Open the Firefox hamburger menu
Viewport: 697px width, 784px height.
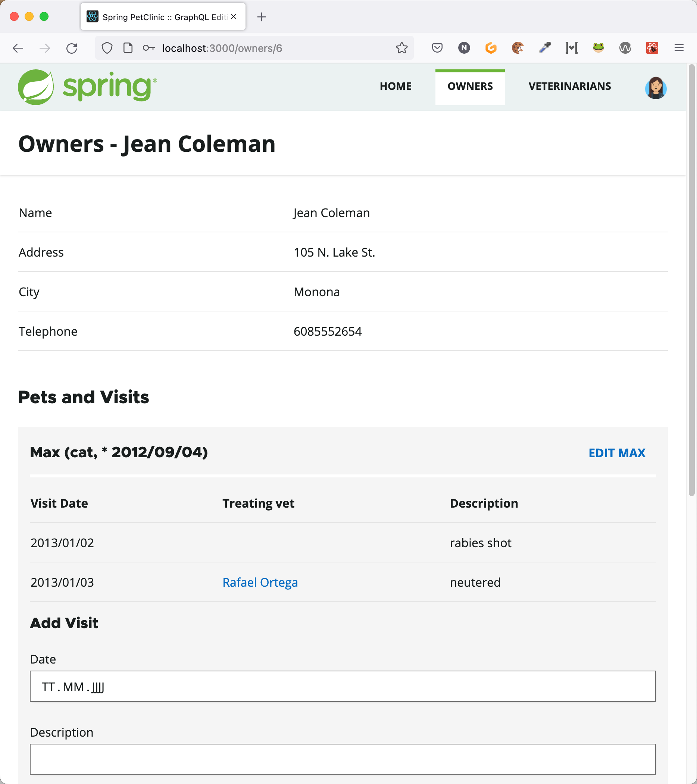679,48
